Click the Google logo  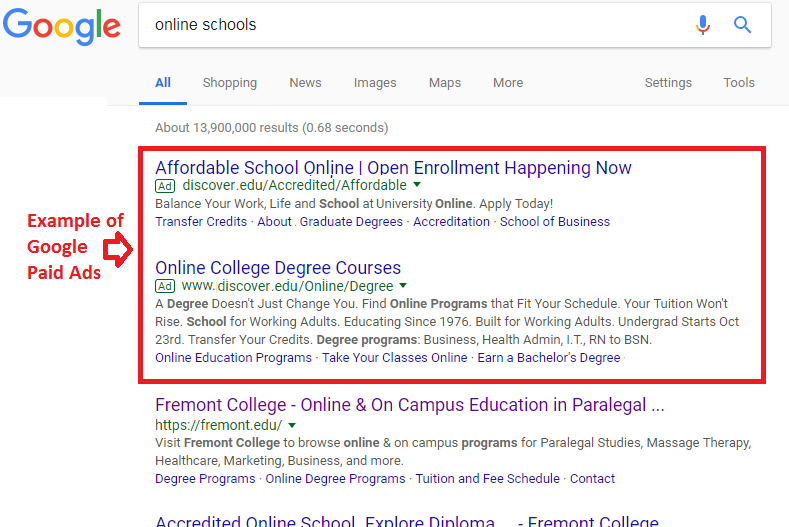click(x=62, y=26)
